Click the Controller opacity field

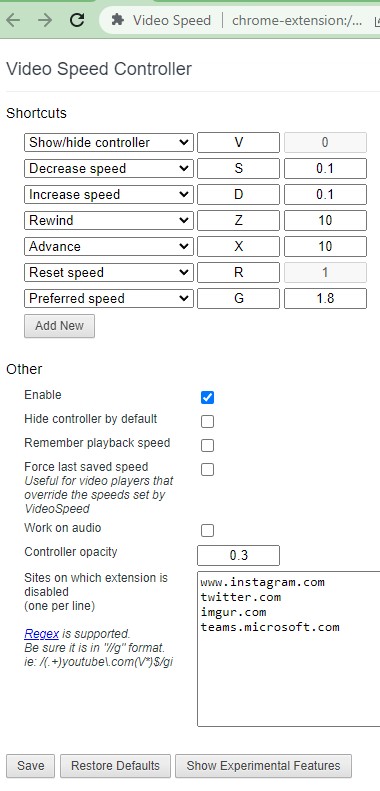coord(238,555)
